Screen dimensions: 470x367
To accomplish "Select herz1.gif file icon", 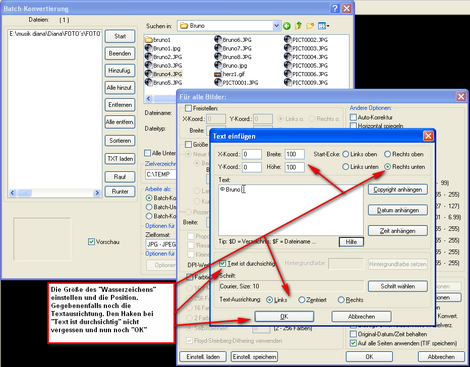I will (x=218, y=74).
